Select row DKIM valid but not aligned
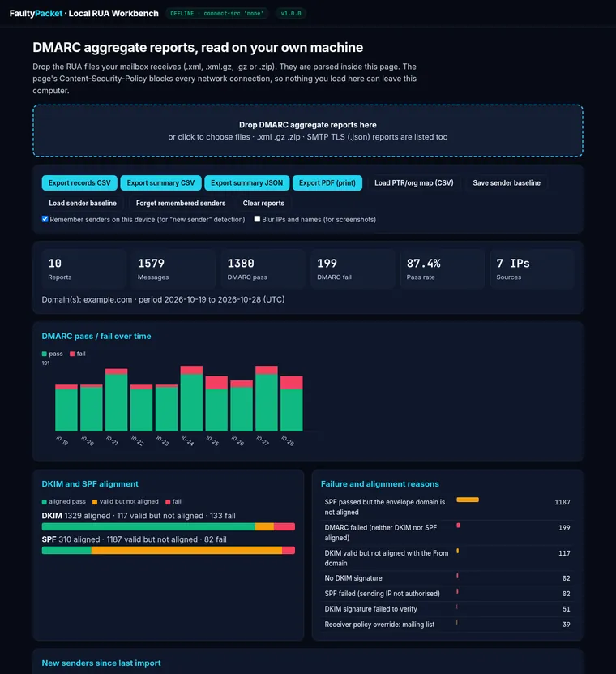Screen dimensions: 616x674 click(x=447, y=558)
